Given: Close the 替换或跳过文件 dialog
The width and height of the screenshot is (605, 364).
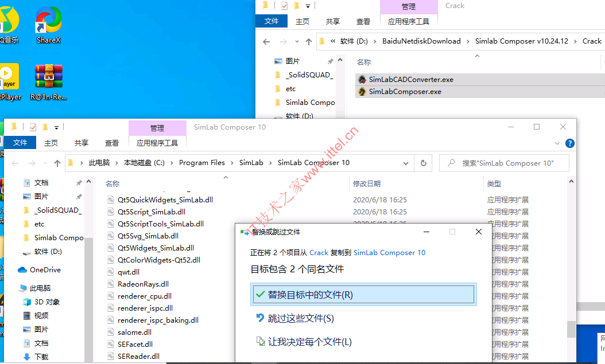Looking at the screenshot, I should 479,232.
